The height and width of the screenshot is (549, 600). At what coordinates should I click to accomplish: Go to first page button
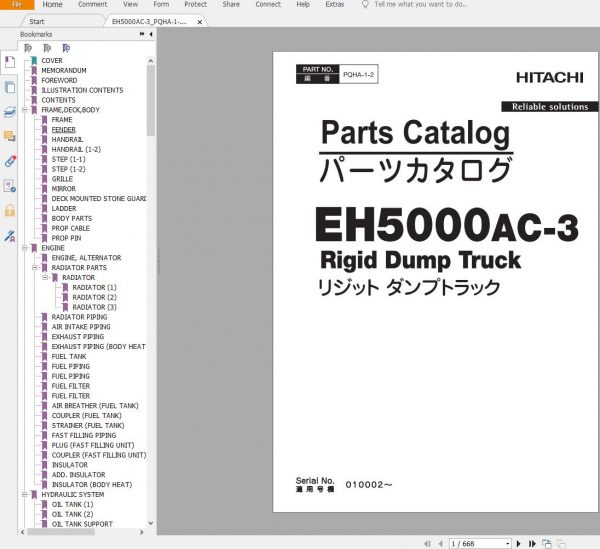(x=427, y=544)
